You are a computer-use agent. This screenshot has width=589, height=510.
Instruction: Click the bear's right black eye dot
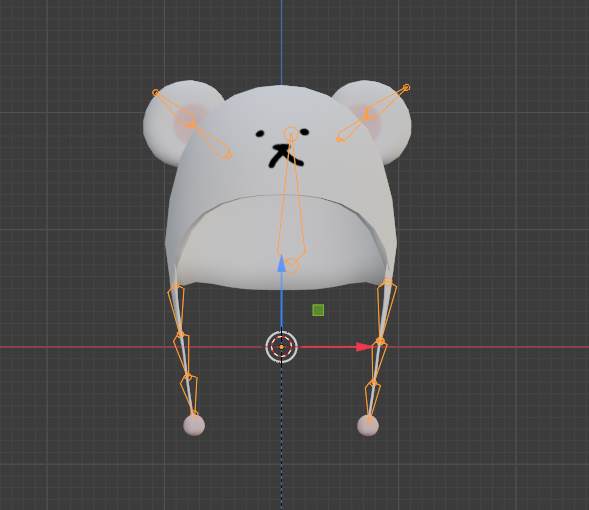coord(304,132)
